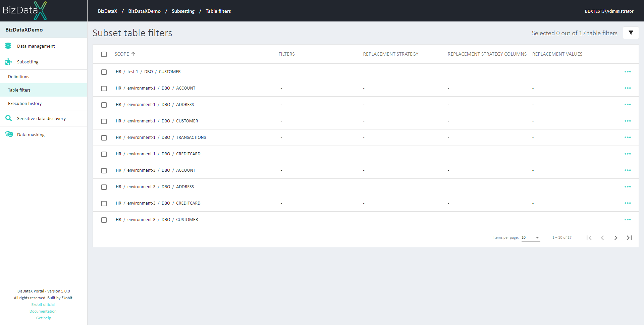Click Subsetting breadcrumb link
This screenshot has height=325, width=644.
click(x=183, y=11)
